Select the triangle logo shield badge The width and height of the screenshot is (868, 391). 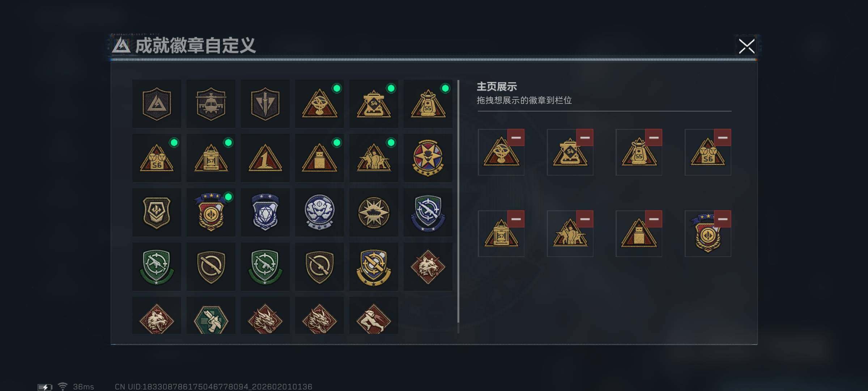click(157, 104)
